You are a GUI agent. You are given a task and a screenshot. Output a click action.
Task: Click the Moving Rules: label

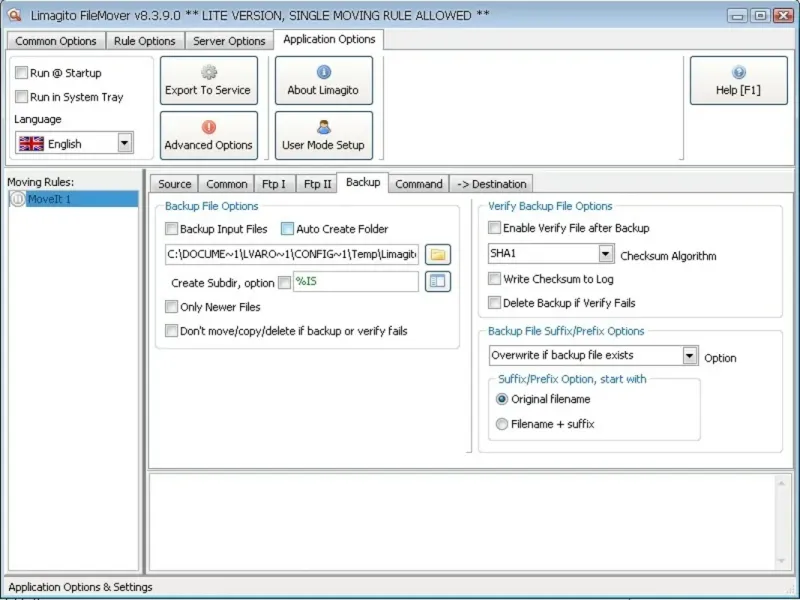(40, 182)
